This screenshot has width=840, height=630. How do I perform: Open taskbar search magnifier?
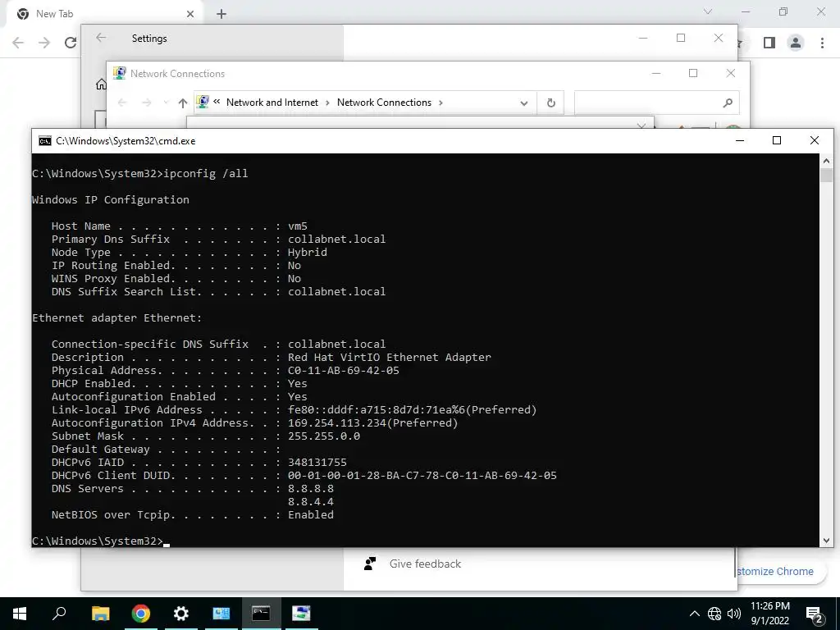(x=59, y=614)
